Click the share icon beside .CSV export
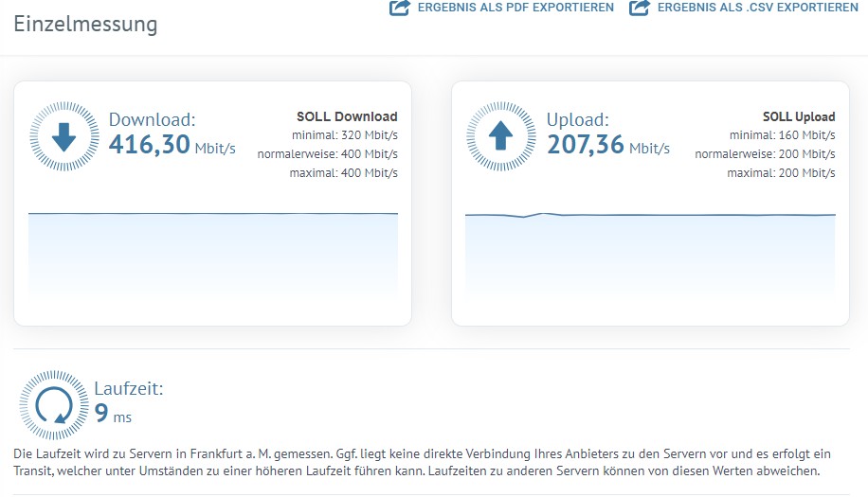The height and width of the screenshot is (497, 868). tap(641, 8)
